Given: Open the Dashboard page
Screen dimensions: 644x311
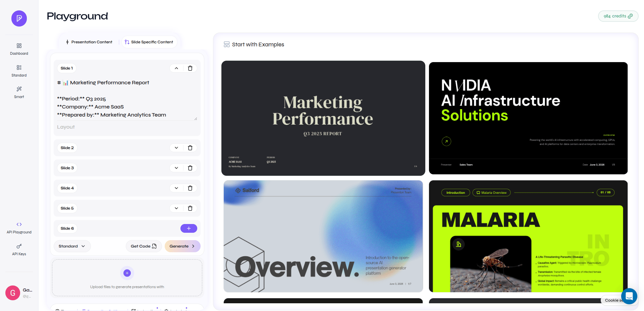Looking at the screenshot, I should pyautogui.click(x=19, y=49).
